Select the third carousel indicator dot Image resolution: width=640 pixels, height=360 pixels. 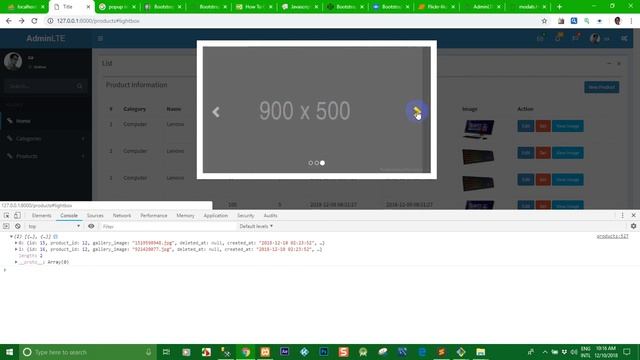tap(322, 163)
